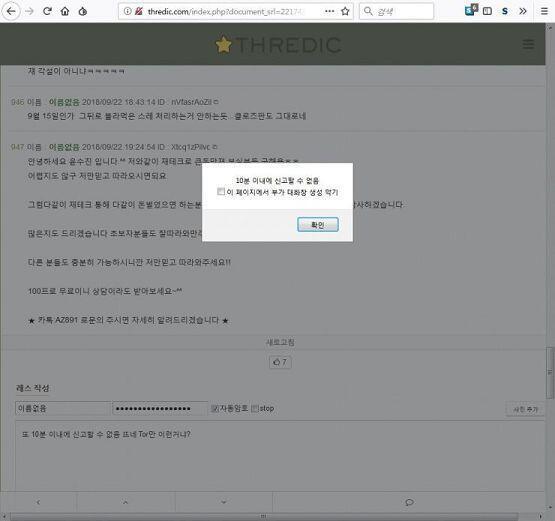Open the blue S extension with badge
The image size is (555, 521).
(471, 10)
